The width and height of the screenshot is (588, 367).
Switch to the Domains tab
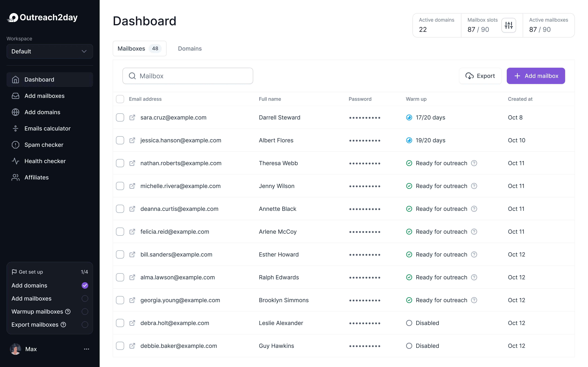click(190, 49)
